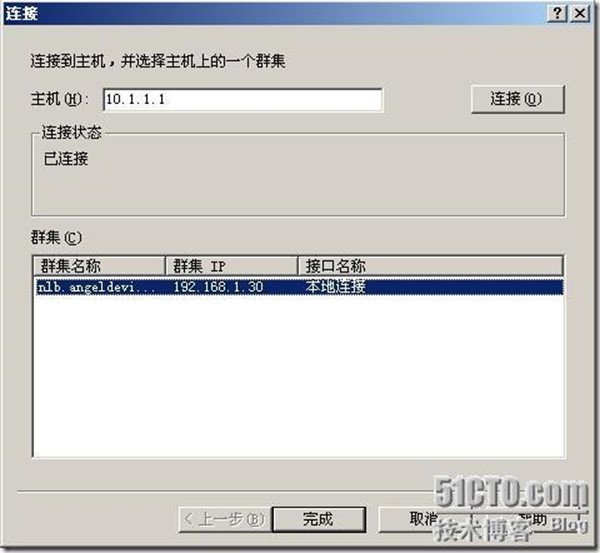Viewport: 600px width, 553px height.
Task: Click the 群集(C) list label
Action: (56, 238)
